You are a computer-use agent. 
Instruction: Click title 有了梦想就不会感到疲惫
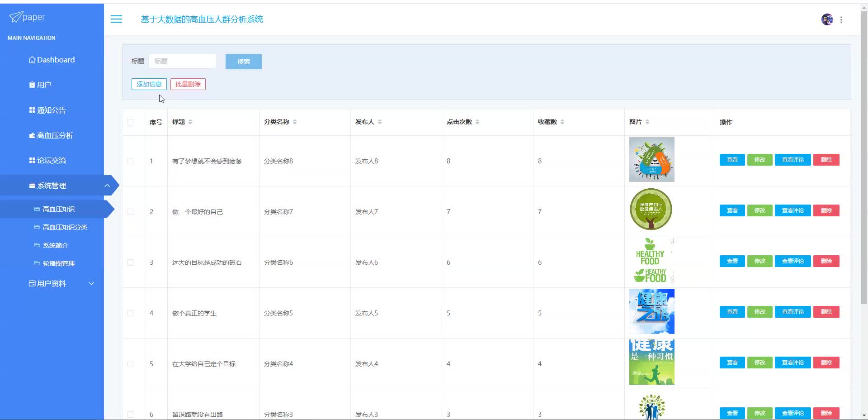pos(207,161)
